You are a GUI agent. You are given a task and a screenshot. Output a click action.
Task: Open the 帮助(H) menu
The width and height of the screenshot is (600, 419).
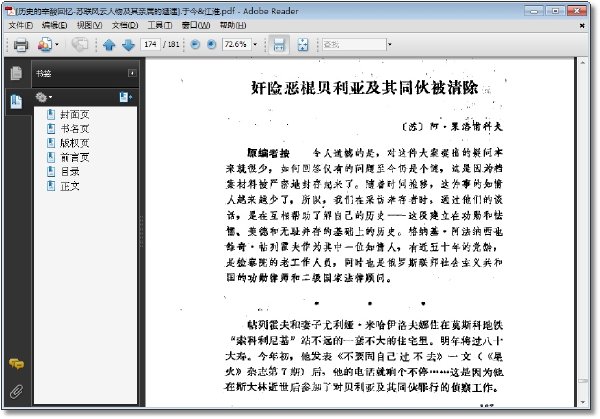[233, 25]
